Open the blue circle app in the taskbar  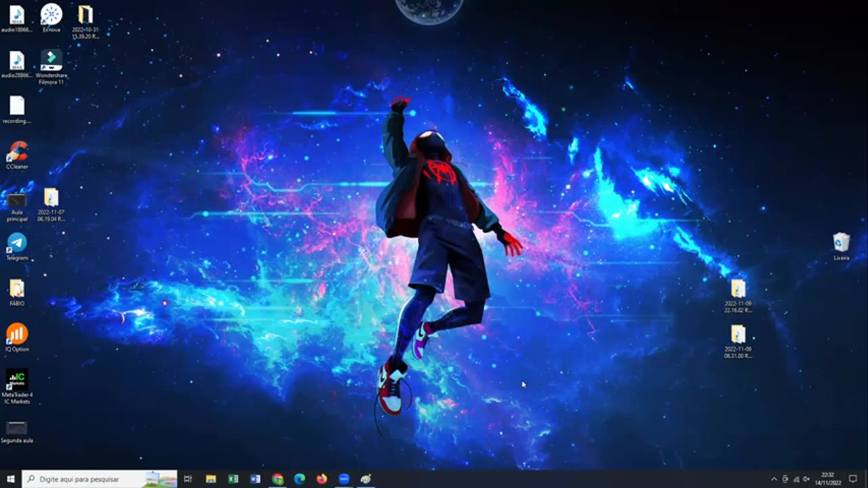[x=344, y=479]
